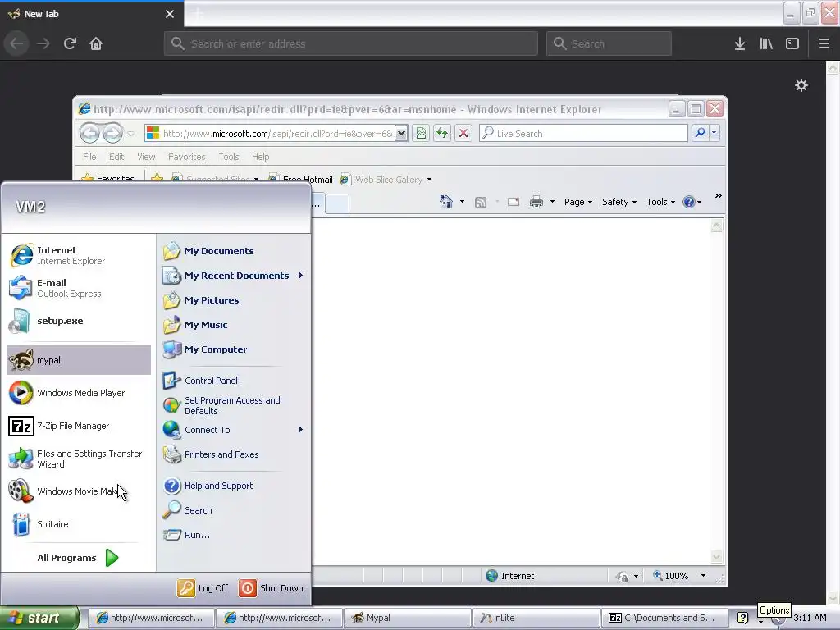This screenshot has height=630, width=840.
Task: Switch to nLite taskbar button
Action: click(x=536, y=618)
